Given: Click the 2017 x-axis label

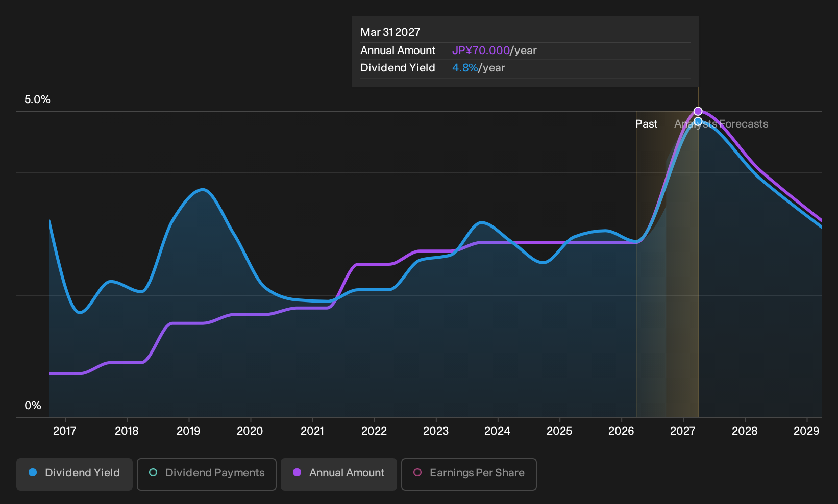Looking at the screenshot, I should (x=65, y=431).
